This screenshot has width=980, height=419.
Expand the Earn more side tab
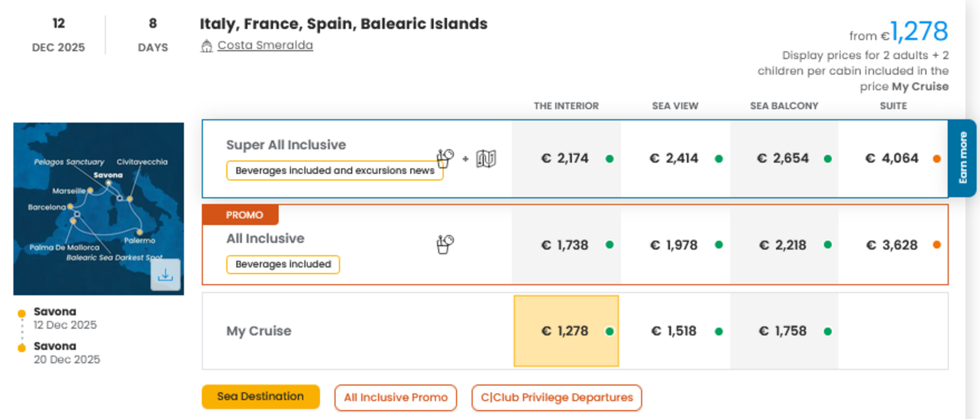(x=962, y=158)
